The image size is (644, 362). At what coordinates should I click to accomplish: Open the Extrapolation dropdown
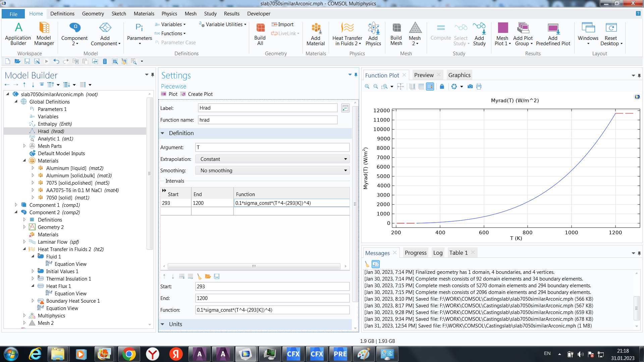pyautogui.click(x=272, y=159)
